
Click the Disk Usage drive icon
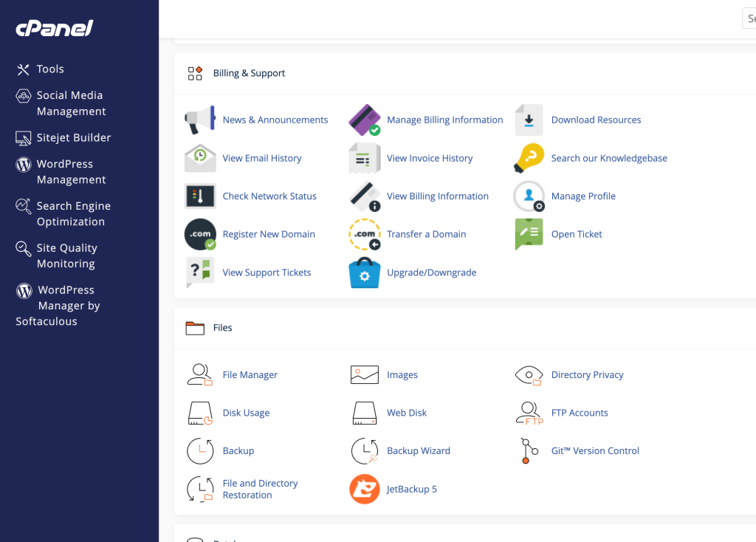(200, 413)
